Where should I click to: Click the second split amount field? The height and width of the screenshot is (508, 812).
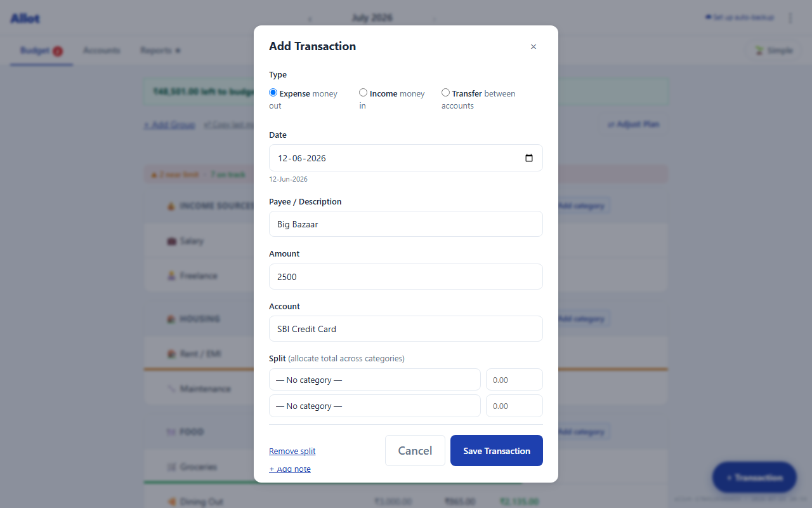point(514,406)
